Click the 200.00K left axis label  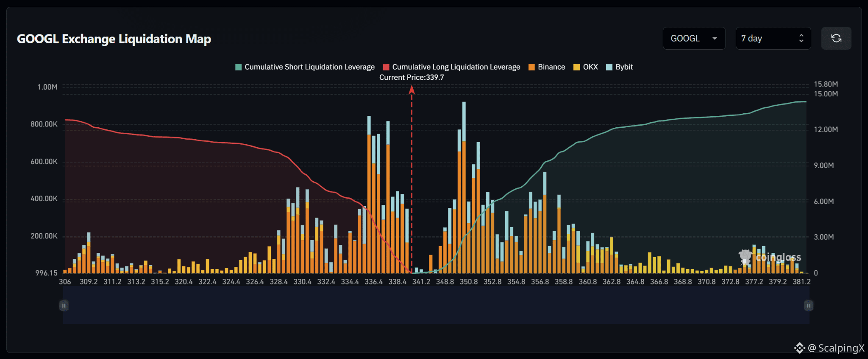44,236
